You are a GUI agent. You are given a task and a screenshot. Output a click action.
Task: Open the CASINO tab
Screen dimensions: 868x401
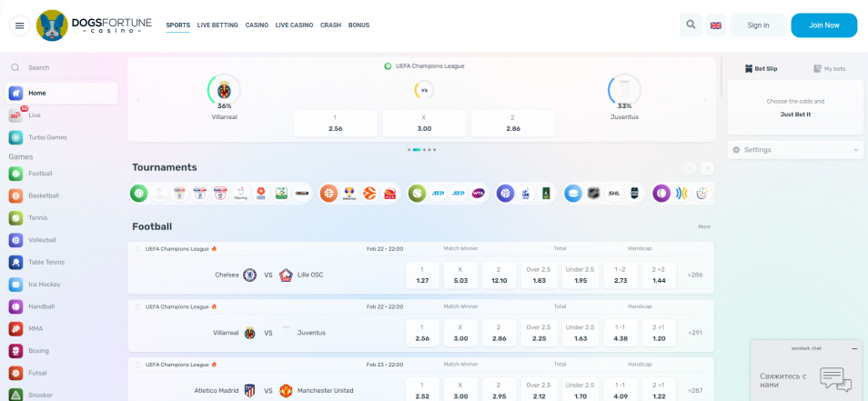pos(257,25)
